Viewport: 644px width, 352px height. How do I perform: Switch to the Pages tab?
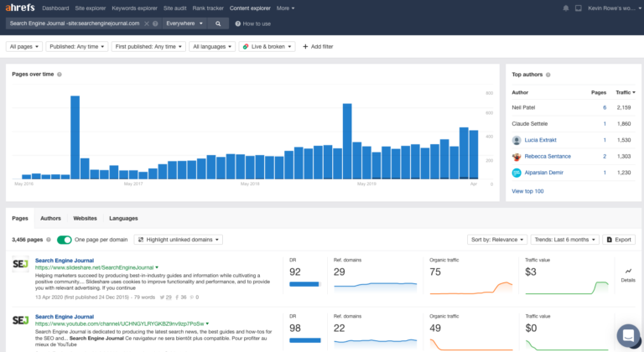pos(20,219)
